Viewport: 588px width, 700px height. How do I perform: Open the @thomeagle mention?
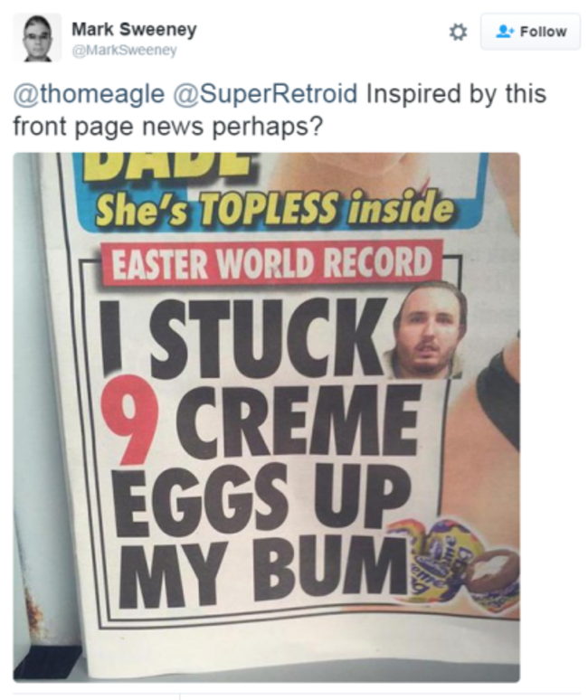pos(89,94)
